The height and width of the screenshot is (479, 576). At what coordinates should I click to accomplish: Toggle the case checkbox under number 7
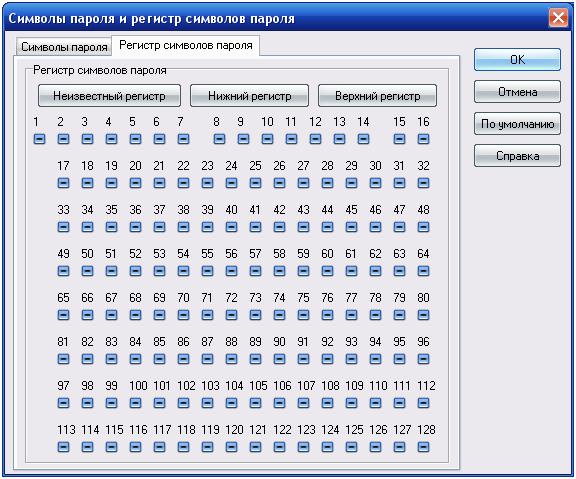pos(183,139)
